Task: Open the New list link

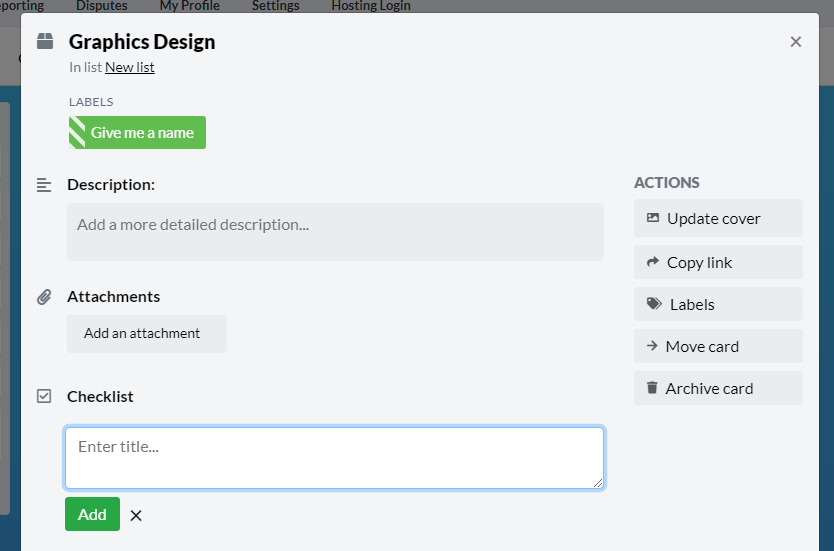Action: point(130,67)
